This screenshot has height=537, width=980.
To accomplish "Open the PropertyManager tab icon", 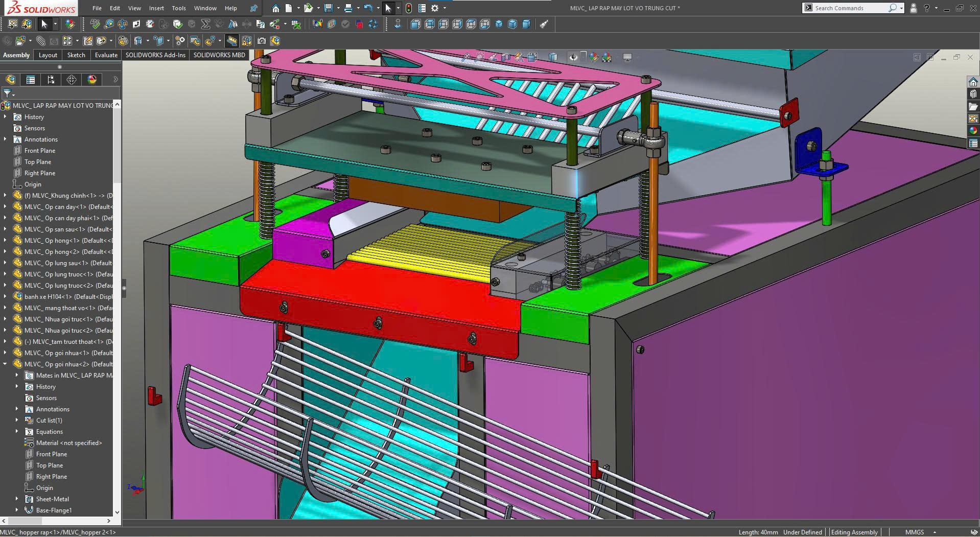I will (31, 80).
